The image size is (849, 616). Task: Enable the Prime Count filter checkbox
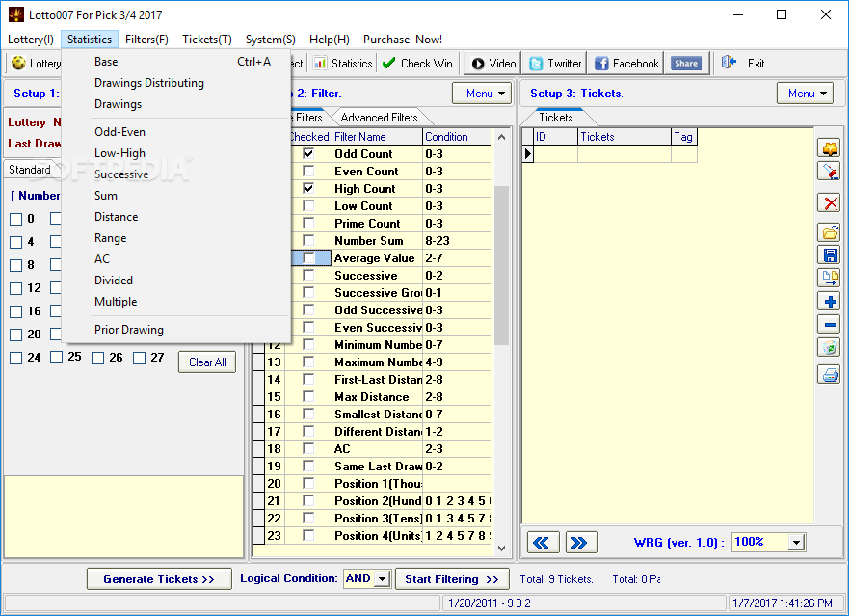[x=308, y=224]
